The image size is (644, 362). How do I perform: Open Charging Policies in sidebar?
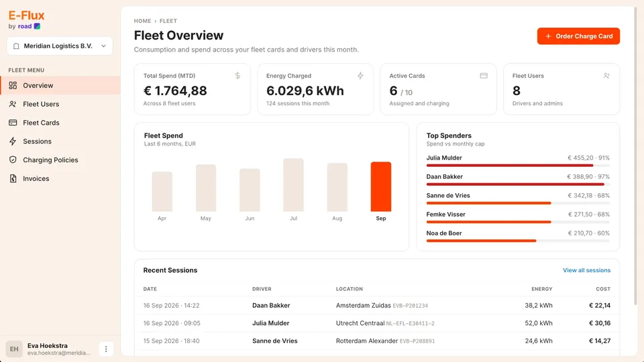60,160
